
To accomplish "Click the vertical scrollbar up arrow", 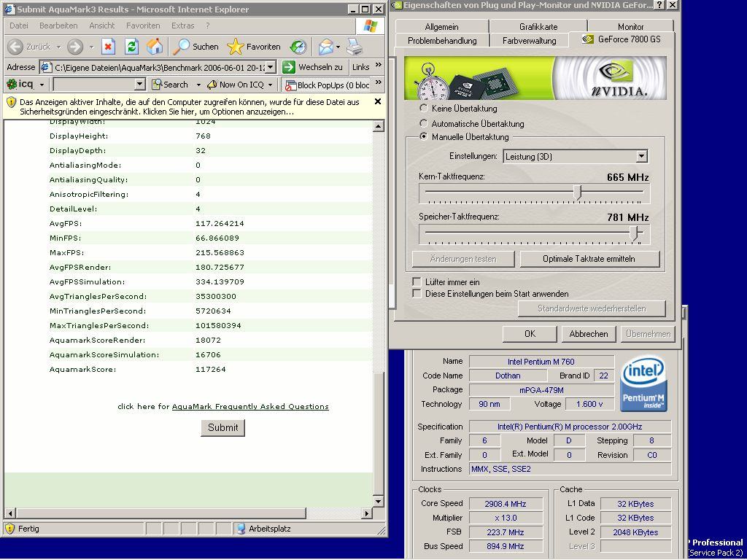I will 379,126.
